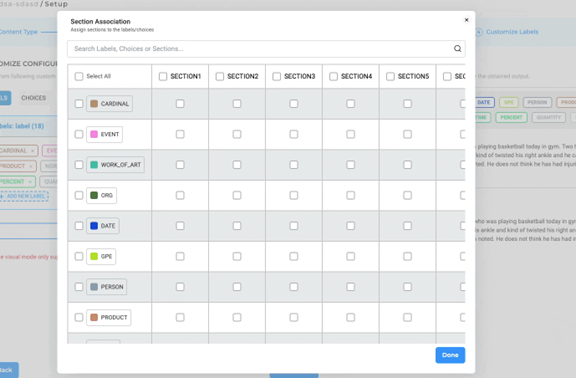Check SECTION2 for the GPE label
This screenshot has height=378, width=576.
tap(237, 256)
